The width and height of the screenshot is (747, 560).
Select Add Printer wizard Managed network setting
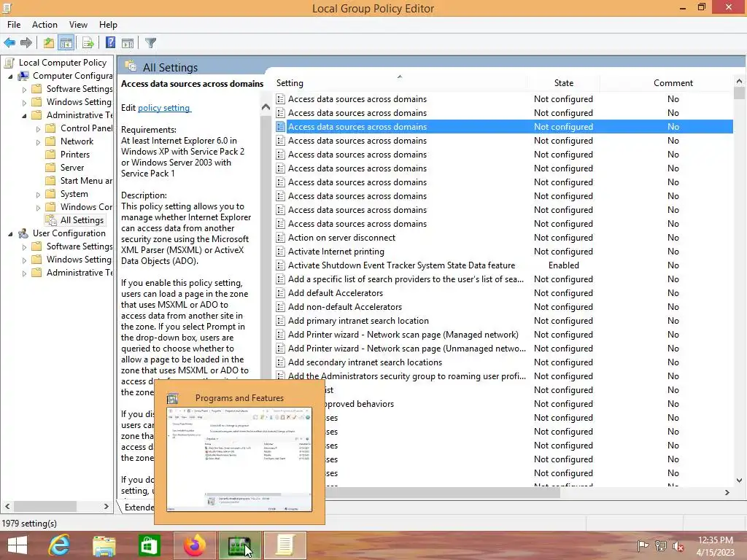(403, 335)
